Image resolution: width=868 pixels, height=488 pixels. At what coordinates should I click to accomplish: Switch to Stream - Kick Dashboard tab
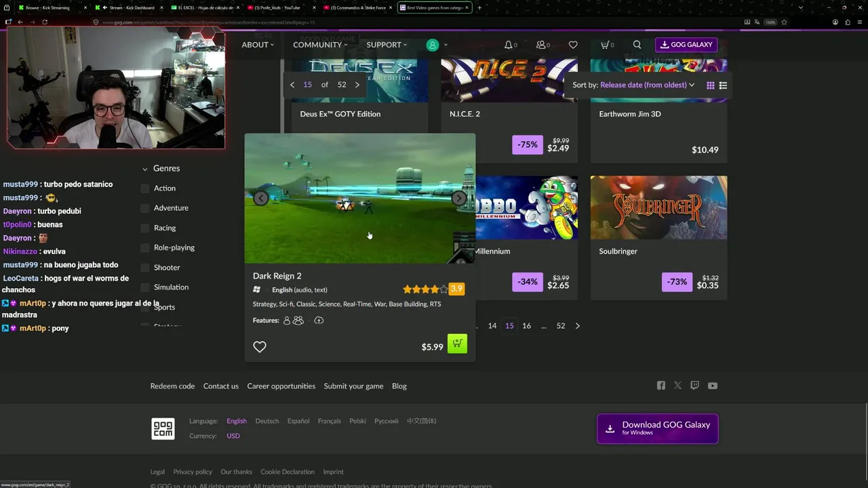coord(129,7)
